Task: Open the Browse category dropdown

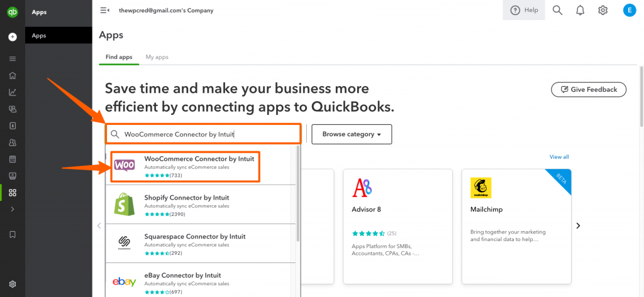Action: click(352, 134)
